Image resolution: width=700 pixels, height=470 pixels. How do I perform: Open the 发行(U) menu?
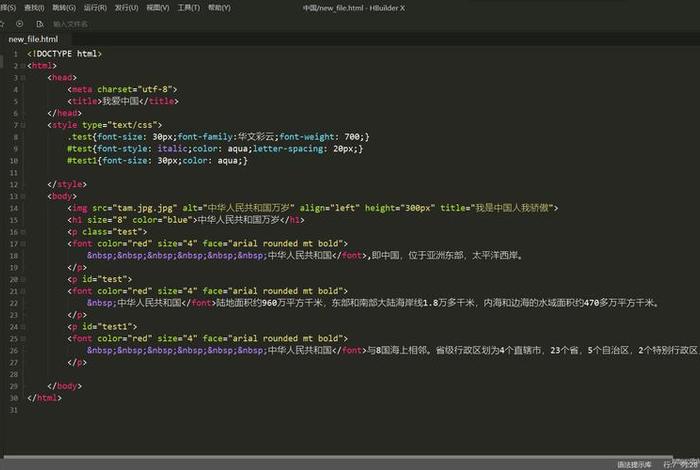[126, 8]
